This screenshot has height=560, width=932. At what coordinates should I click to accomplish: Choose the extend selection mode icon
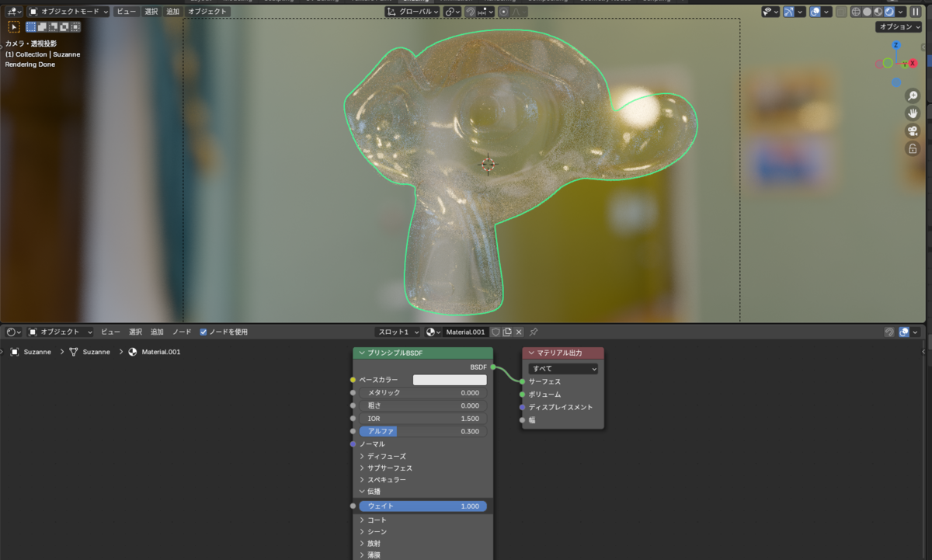click(x=43, y=26)
